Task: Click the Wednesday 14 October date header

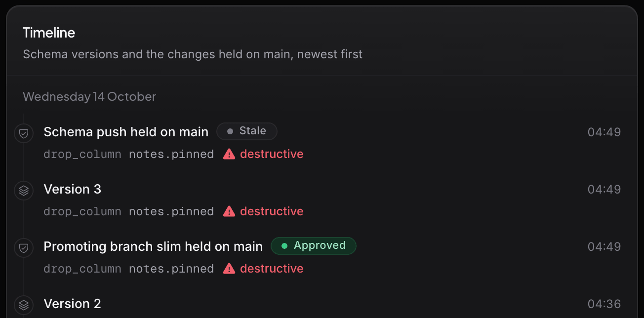Action: tap(89, 96)
